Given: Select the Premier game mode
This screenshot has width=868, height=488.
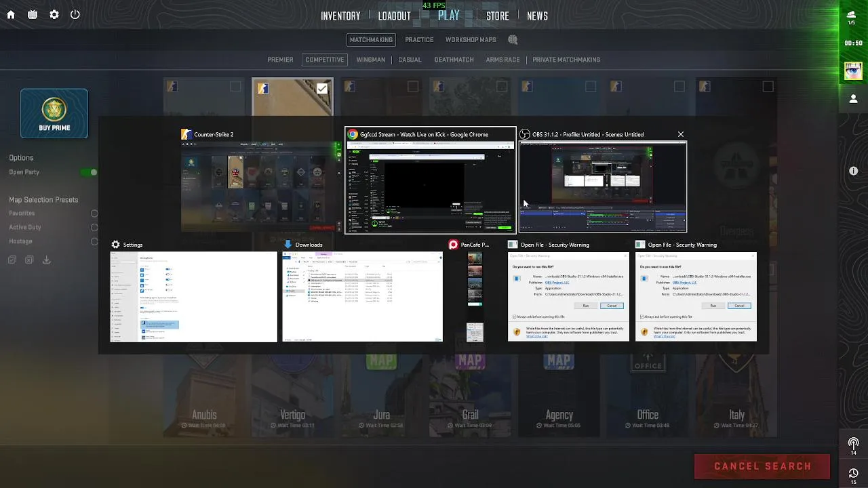Looking at the screenshot, I should coord(280,60).
